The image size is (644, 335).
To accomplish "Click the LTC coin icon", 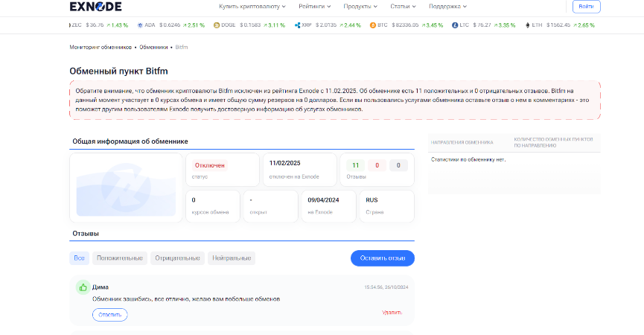I will coord(455,25).
